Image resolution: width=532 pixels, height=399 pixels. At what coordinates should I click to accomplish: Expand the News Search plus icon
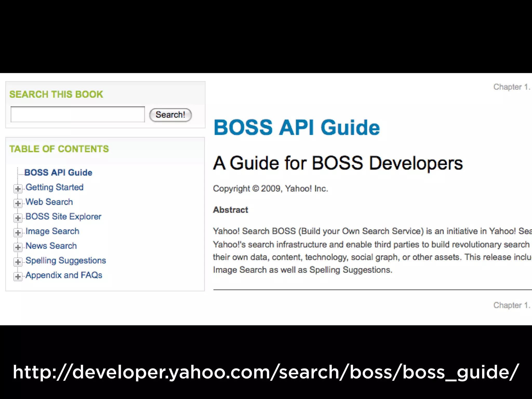[x=18, y=247]
